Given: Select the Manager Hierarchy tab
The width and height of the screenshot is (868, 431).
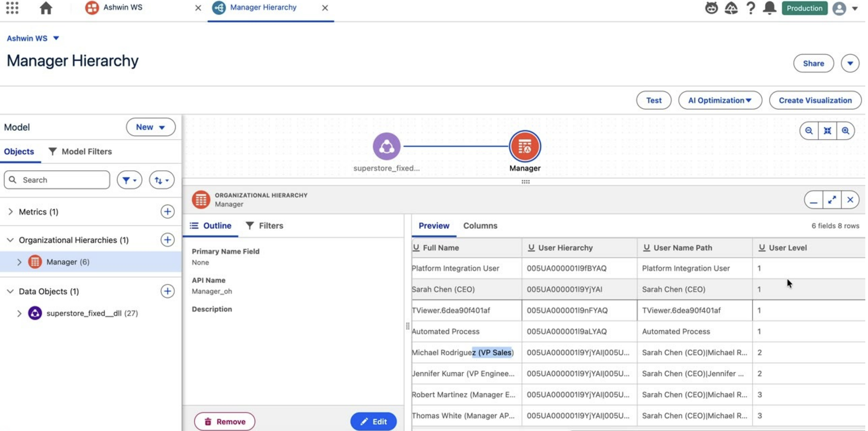Looking at the screenshot, I should [263, 7].
